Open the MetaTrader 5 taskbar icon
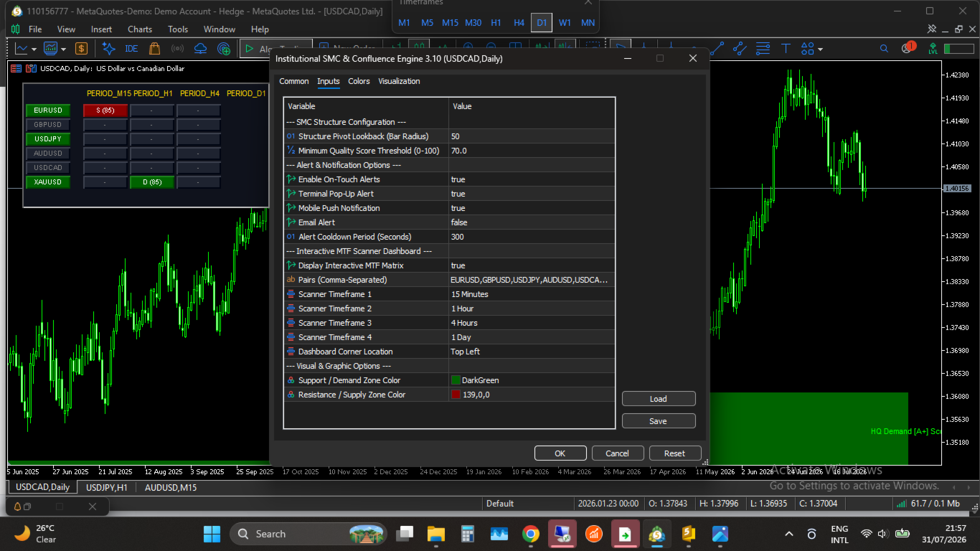 656,534
